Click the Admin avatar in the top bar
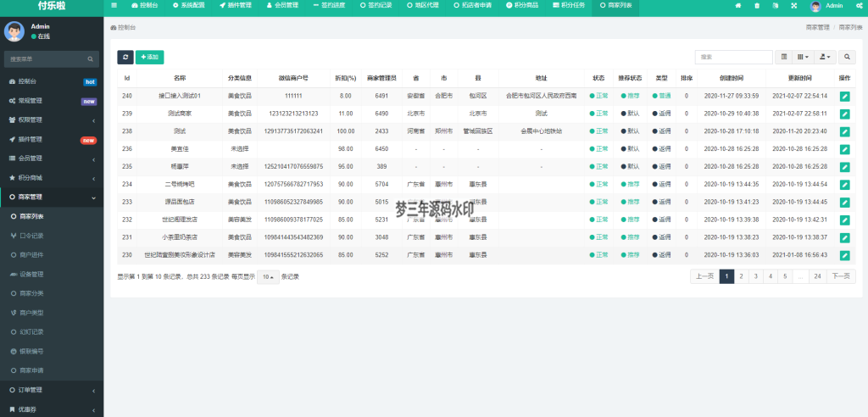 click(815, 6)
